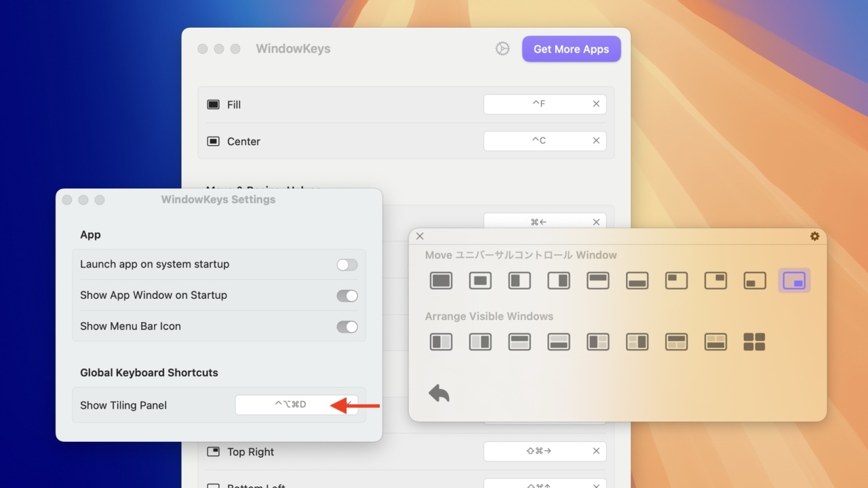Screen dimensions: 868x488
Task: Arrange three windows with main on top
Action: point(676,342)
